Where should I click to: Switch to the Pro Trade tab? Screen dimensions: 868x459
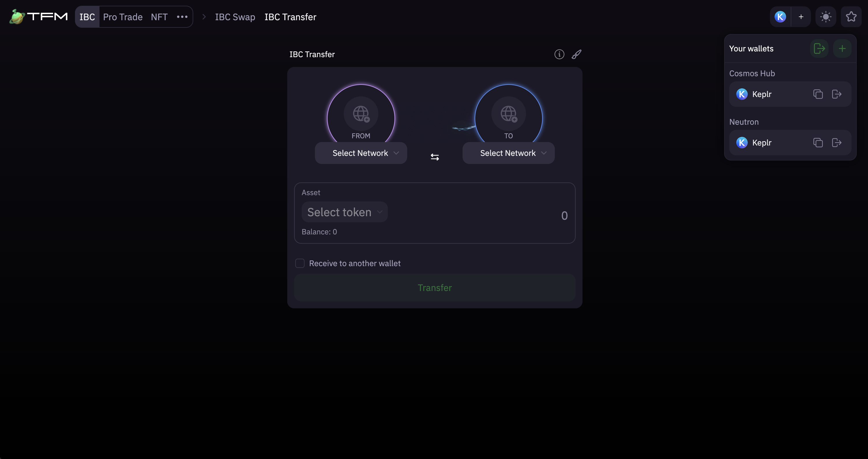point(123,17)
